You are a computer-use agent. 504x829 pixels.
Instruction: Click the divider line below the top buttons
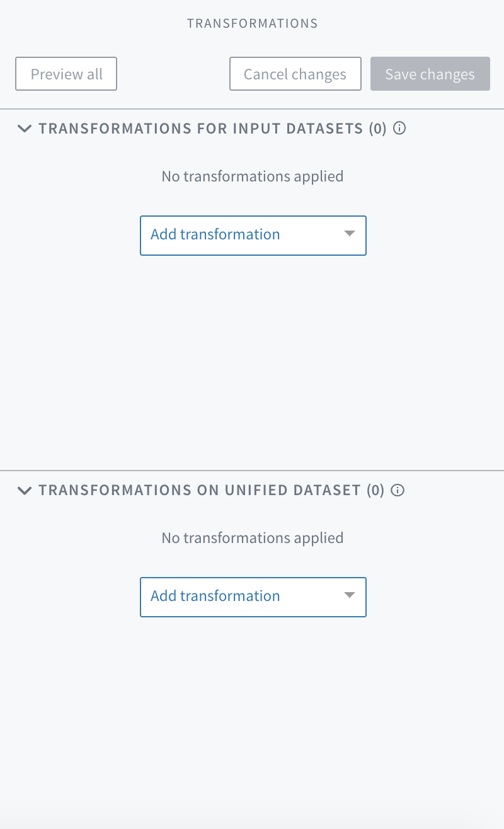pyautogui.click(x=252, y=109)
